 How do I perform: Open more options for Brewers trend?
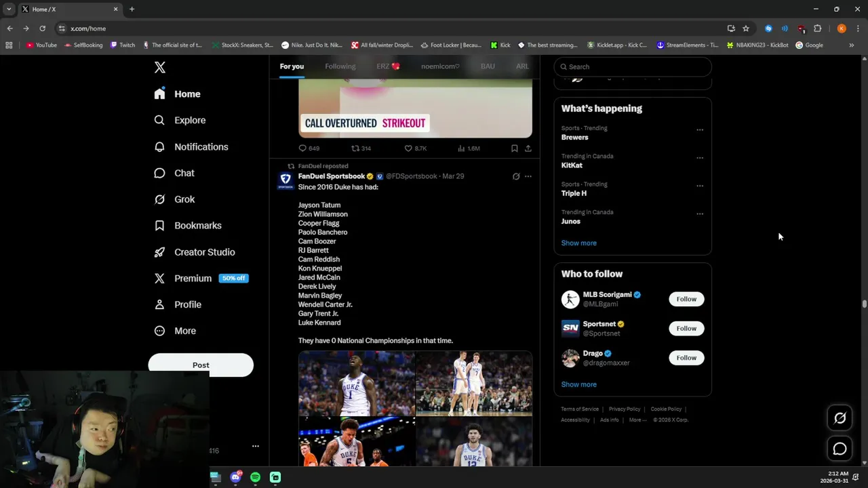pos(700,130)
